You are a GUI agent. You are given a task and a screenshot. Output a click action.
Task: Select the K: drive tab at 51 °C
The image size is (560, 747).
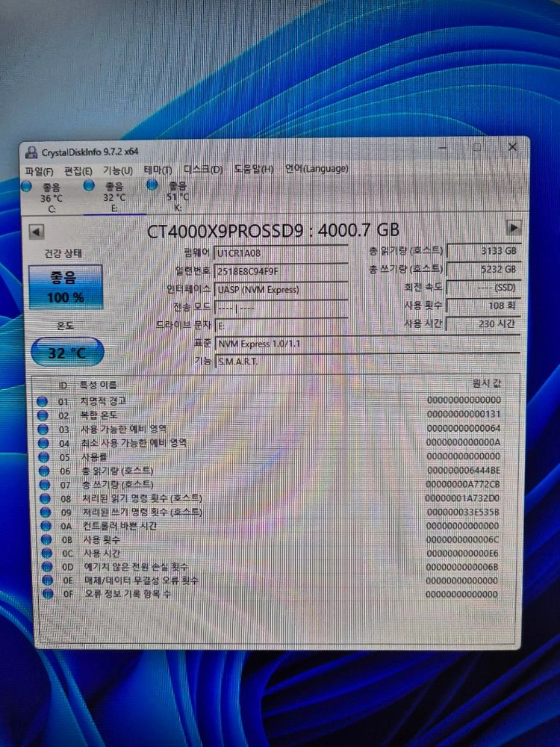pos(177,196)
